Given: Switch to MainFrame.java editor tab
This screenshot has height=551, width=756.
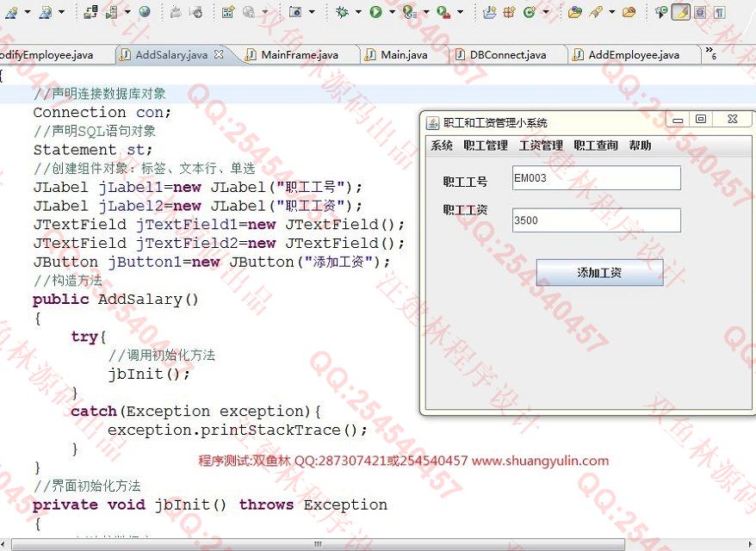Looking at the screenshot, I should pos(300,55).
